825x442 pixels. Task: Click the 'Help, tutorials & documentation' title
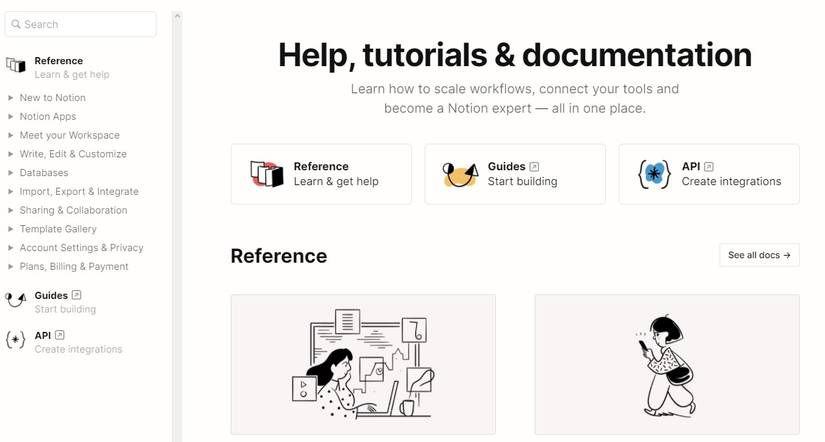click(515, 55)
